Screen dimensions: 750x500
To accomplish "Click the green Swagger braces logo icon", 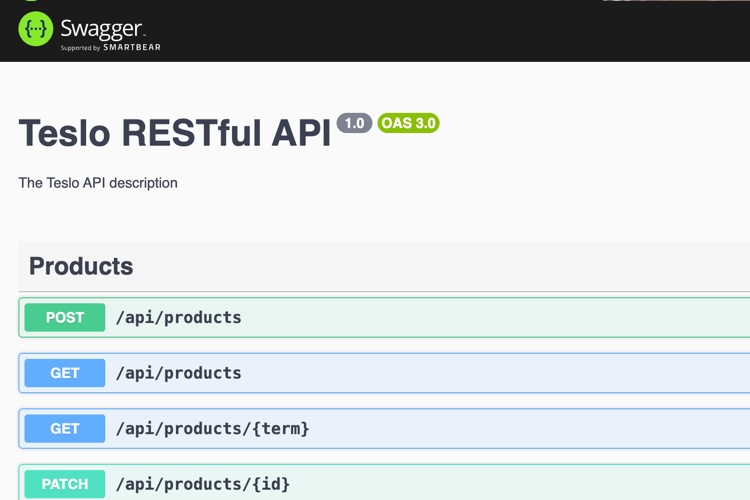I will coord(36,30).
